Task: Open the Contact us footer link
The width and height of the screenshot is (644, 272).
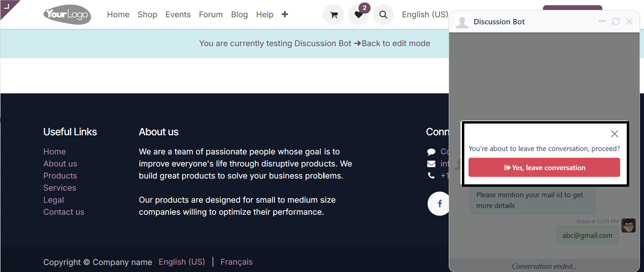Action: tap(64, 212)
